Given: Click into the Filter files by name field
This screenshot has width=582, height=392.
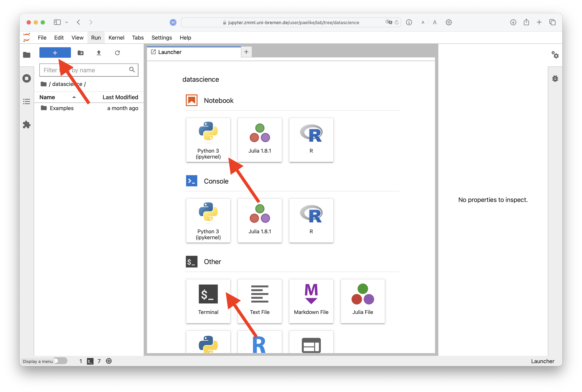Looking at the screenshot, I should coord(89,70).
